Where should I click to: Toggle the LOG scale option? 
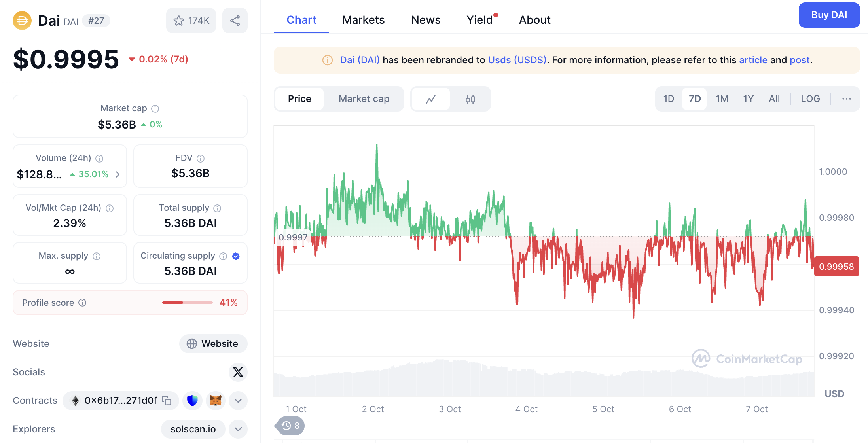point(810,99)
